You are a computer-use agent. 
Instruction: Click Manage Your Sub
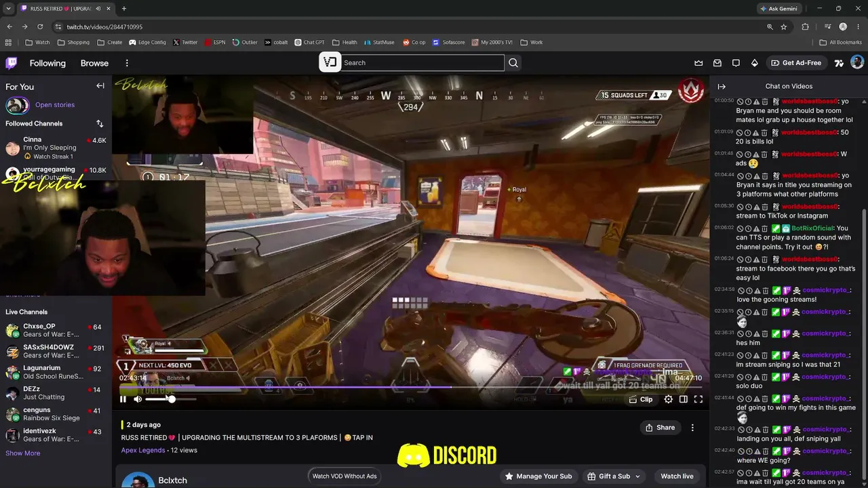point(538,476)
